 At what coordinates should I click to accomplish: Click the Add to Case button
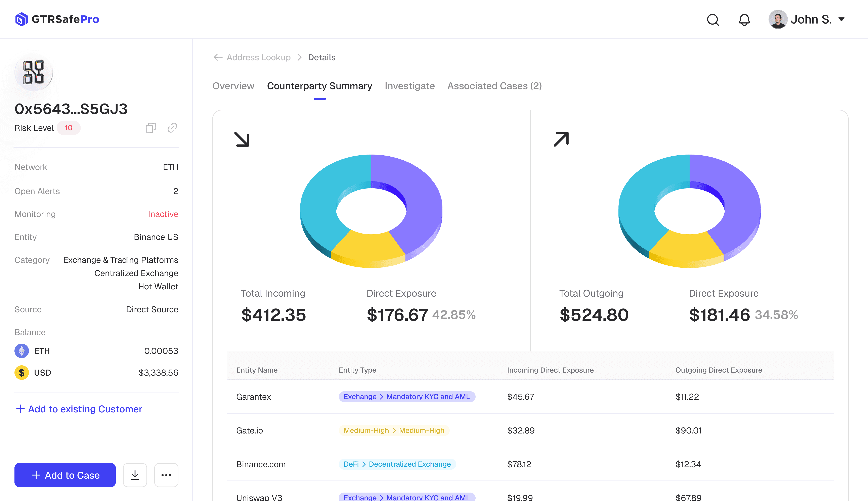point(65,475)
